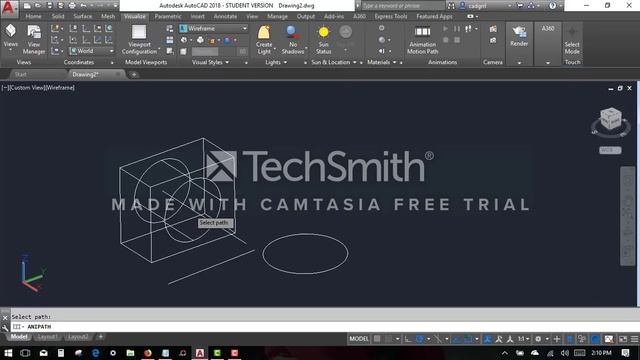Toggle polar tracking in status bar
The image size is (640, 360).
(420, 339)
